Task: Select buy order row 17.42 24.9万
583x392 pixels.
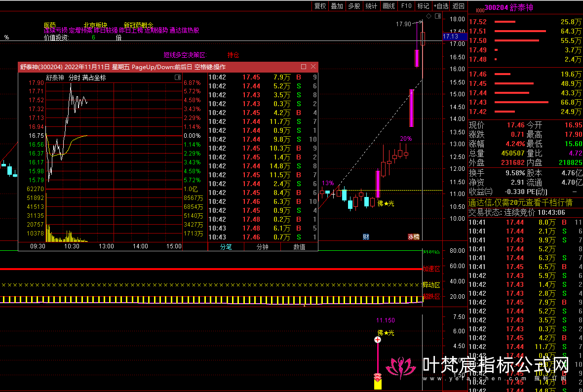Action: pyautogui.click(x=525, y=112)
